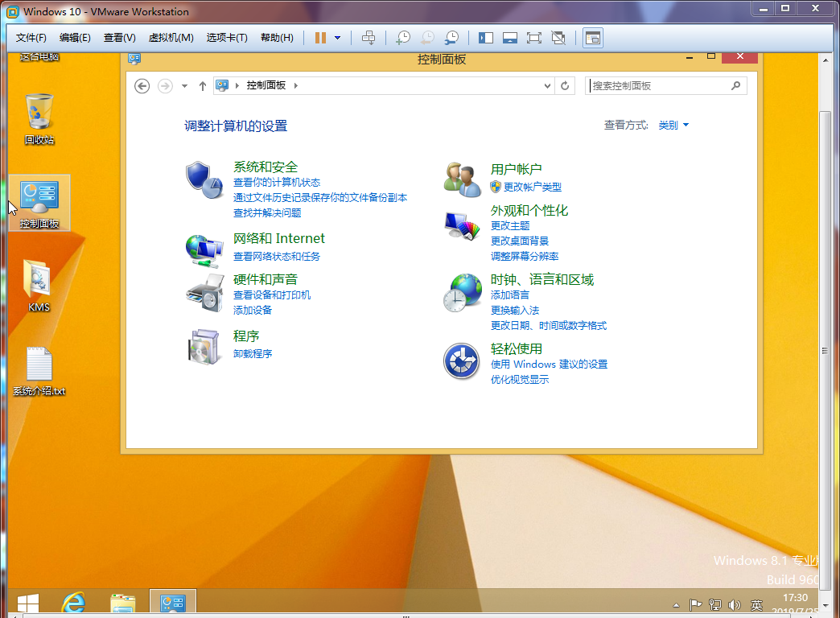Toggle the 英 input language indicator

point(756,605)
